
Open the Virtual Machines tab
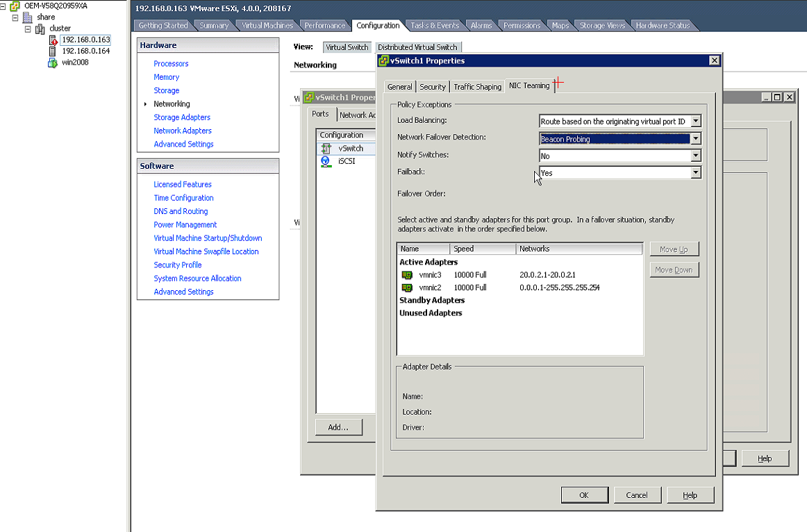click(x=267, y=25)
